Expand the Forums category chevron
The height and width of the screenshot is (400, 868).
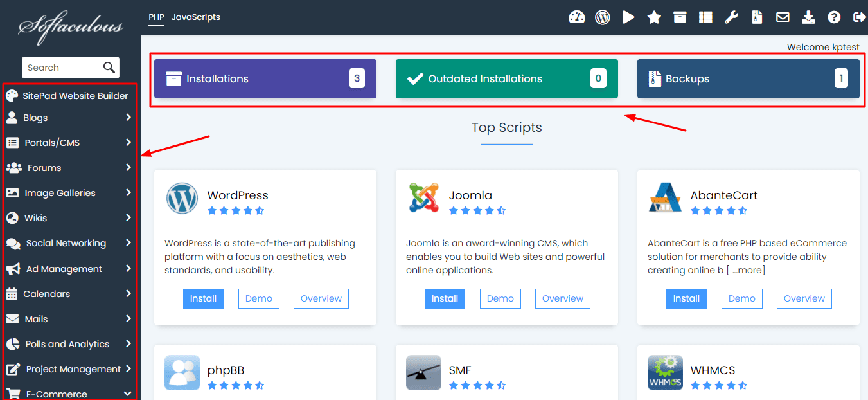[128, 168]
